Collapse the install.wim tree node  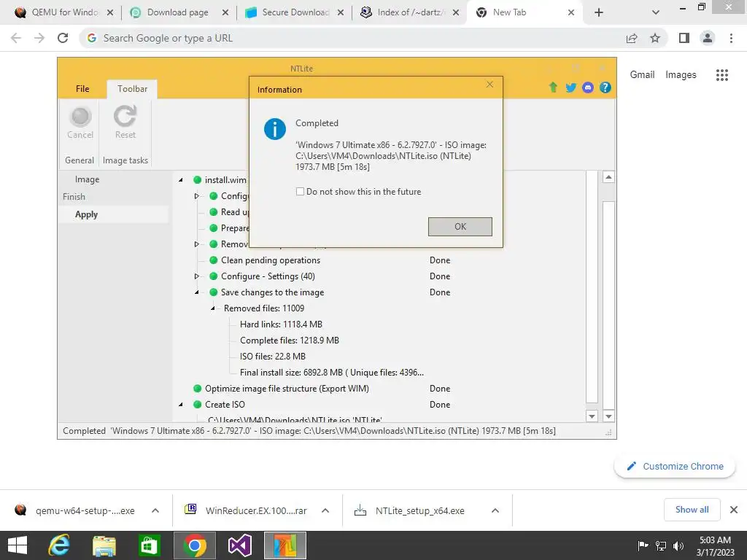[x=181, y=180]
